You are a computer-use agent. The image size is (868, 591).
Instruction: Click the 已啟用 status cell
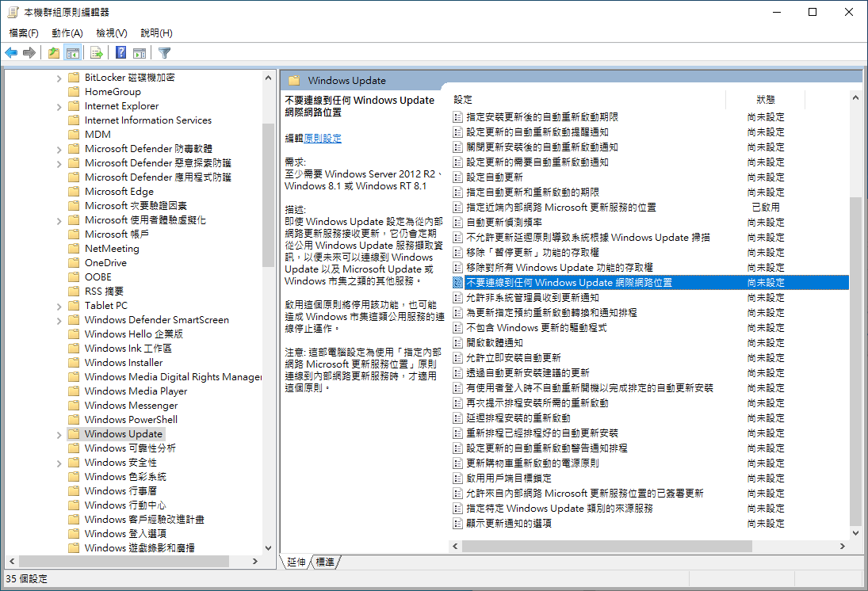pyautogui.click(x=766, y=207)
